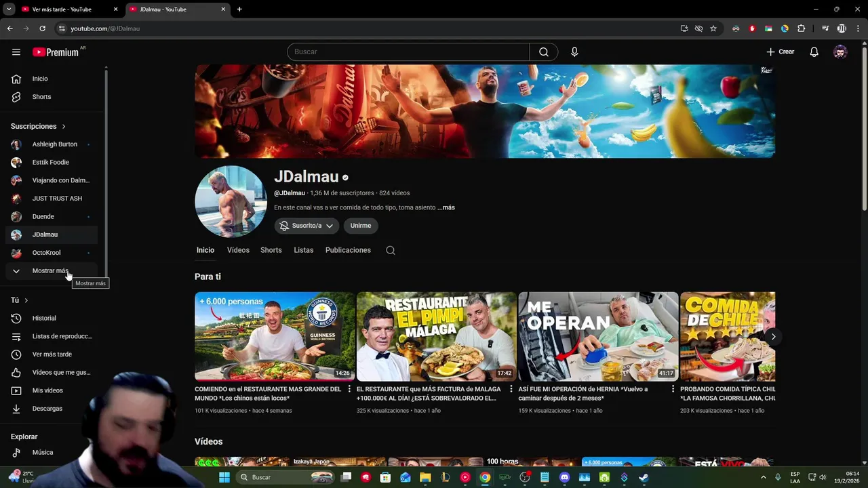Image resolution: width=868 pixels, height=488 pixels.
Task: Click in the YouTube search field
Action: coord(408,52)
